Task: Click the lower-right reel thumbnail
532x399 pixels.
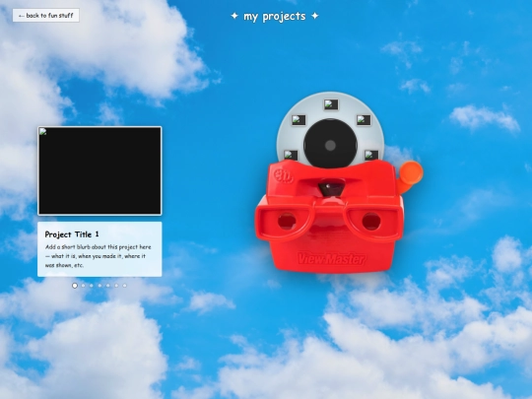Action: tap(371, 156)
